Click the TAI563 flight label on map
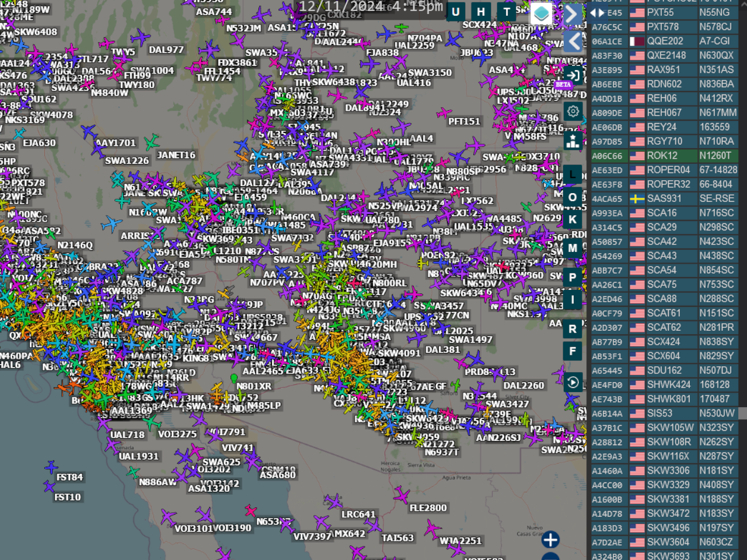 point(397,538)
